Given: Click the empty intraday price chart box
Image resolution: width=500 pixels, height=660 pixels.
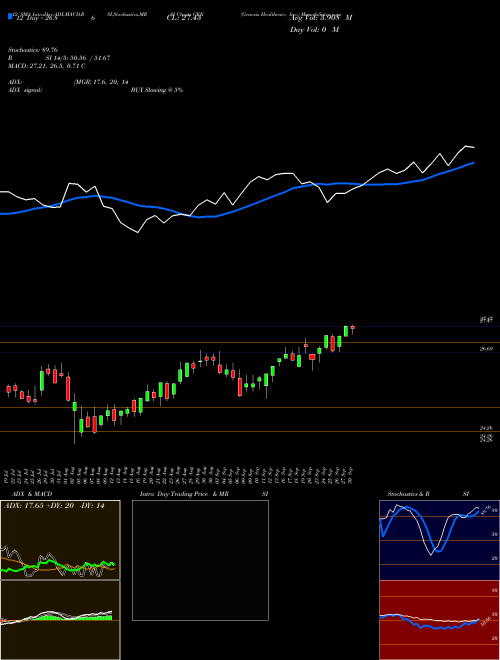Looking at the screenshot, I should (200, 560).
